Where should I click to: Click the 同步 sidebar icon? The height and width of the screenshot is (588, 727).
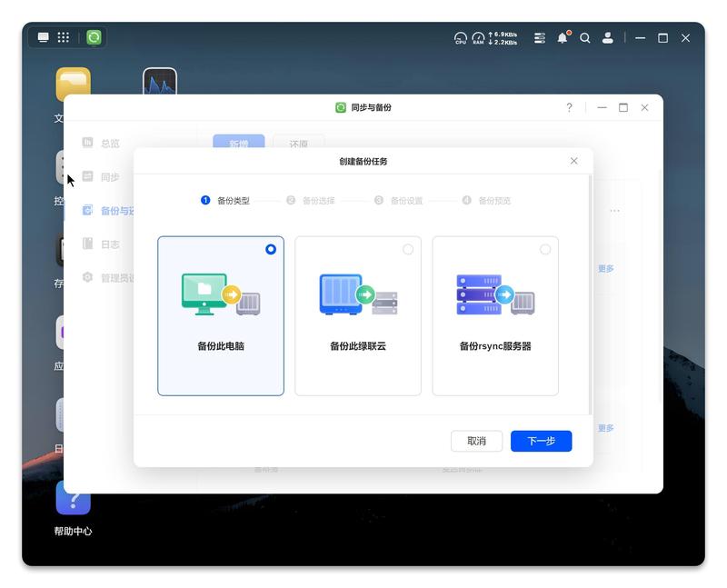tap(87, 176)
